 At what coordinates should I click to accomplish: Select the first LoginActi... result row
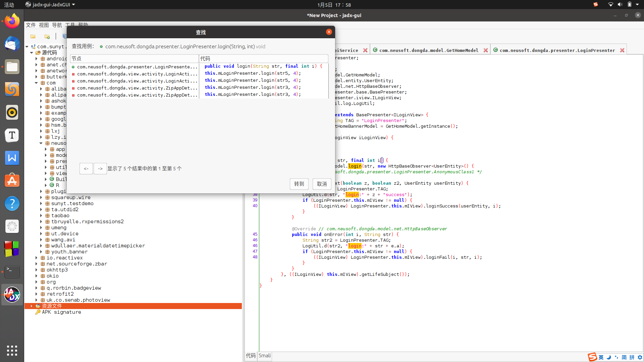(199, 74)
